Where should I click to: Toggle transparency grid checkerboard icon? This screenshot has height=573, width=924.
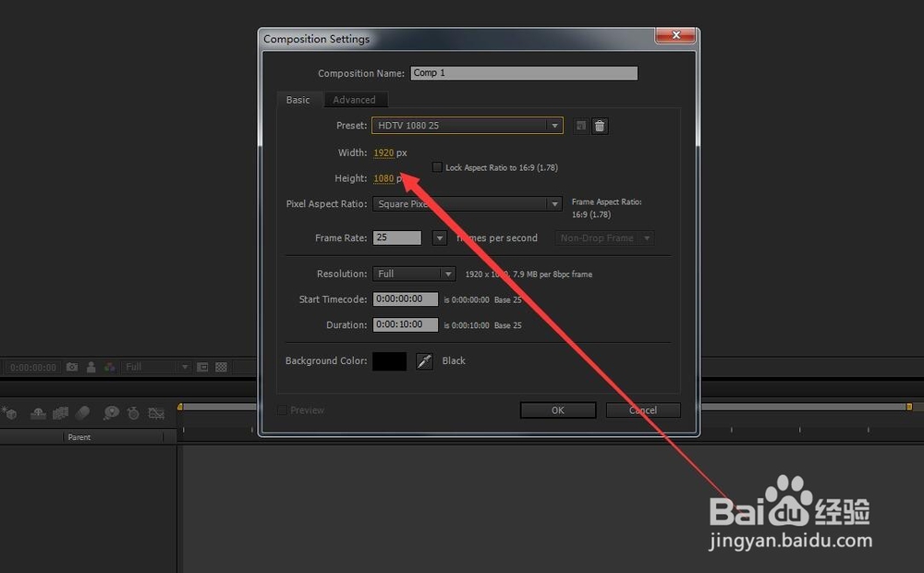[x=221, y=367]
